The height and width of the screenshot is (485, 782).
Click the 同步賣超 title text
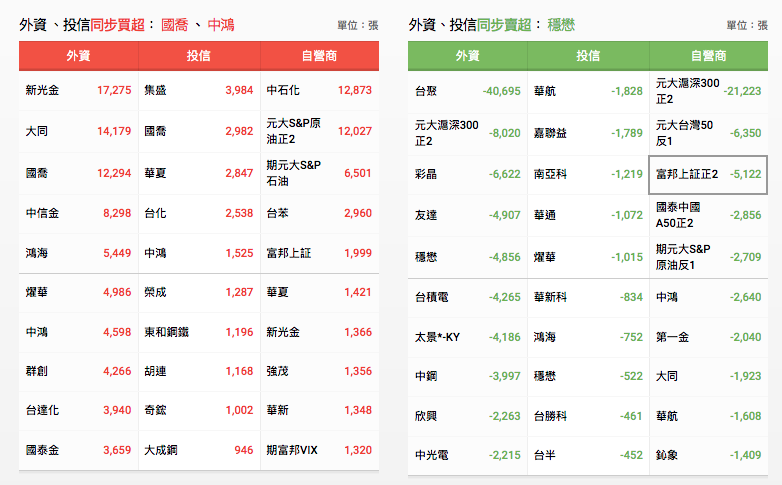point(504,25)
